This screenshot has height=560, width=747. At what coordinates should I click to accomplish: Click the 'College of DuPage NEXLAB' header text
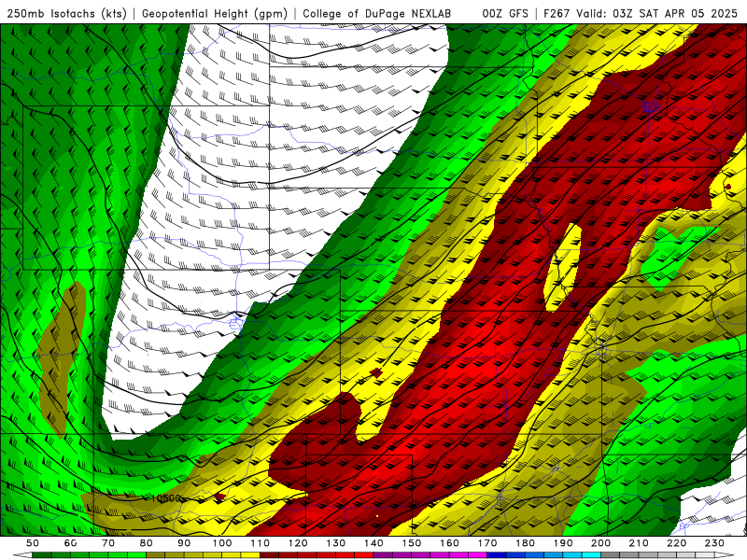(x=377, y=14)
